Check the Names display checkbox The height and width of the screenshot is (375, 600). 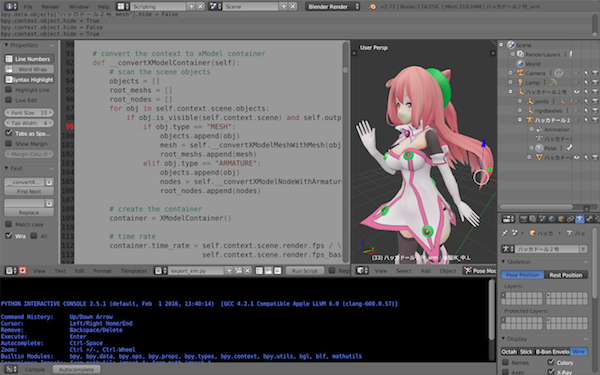(x=505, y=362)
